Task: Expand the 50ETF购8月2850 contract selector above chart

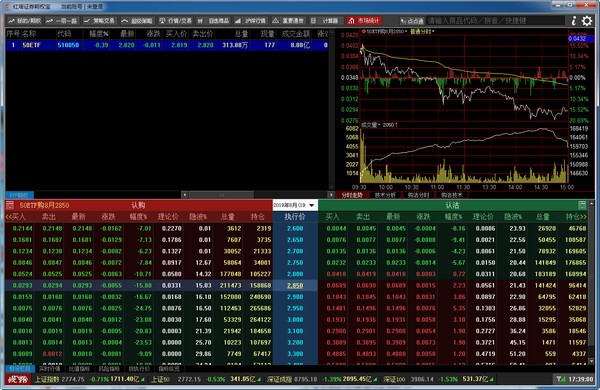Action: [384, 31]
